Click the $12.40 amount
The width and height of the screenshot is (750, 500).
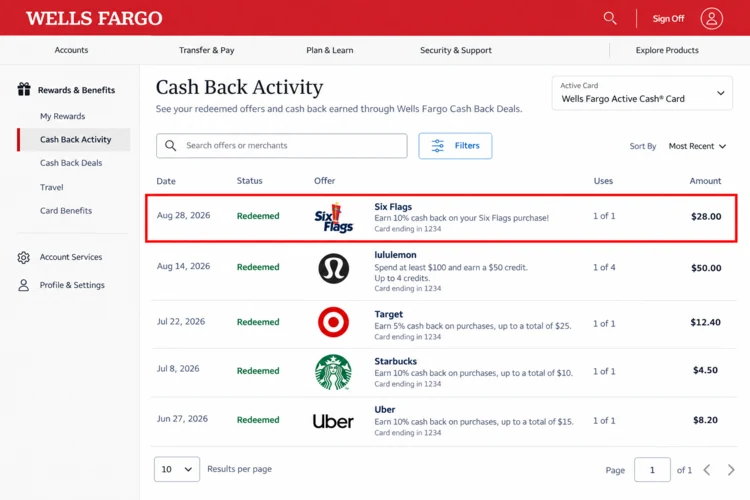[x=706, y=322]
